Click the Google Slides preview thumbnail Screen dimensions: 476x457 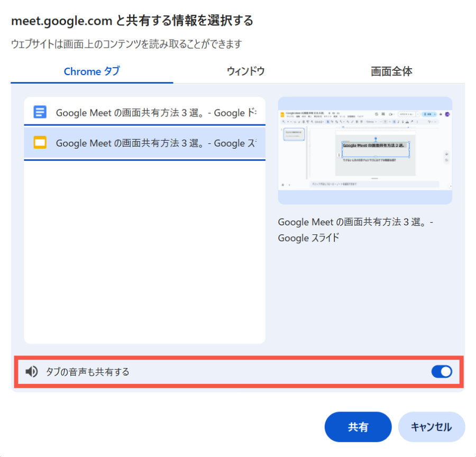click(365, 151)
